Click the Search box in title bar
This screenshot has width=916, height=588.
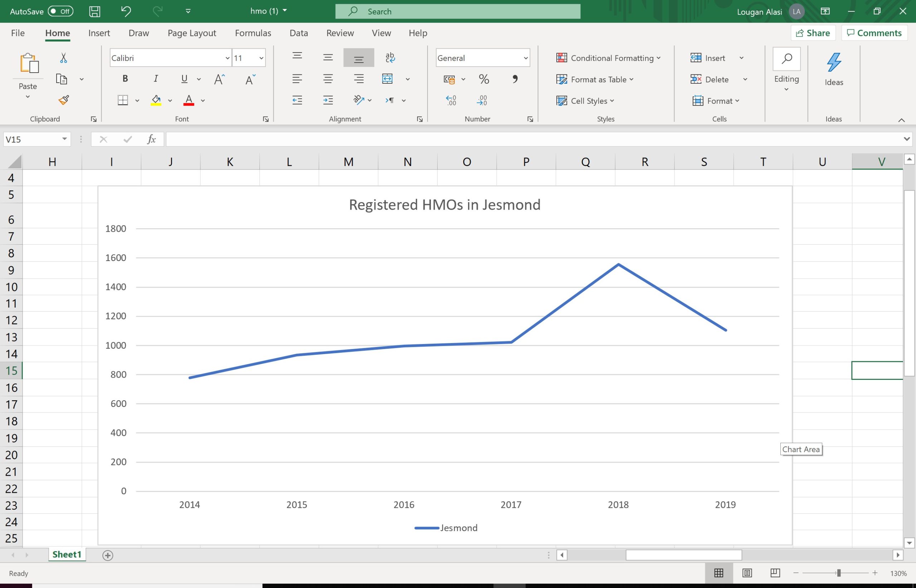pos(458,11)
